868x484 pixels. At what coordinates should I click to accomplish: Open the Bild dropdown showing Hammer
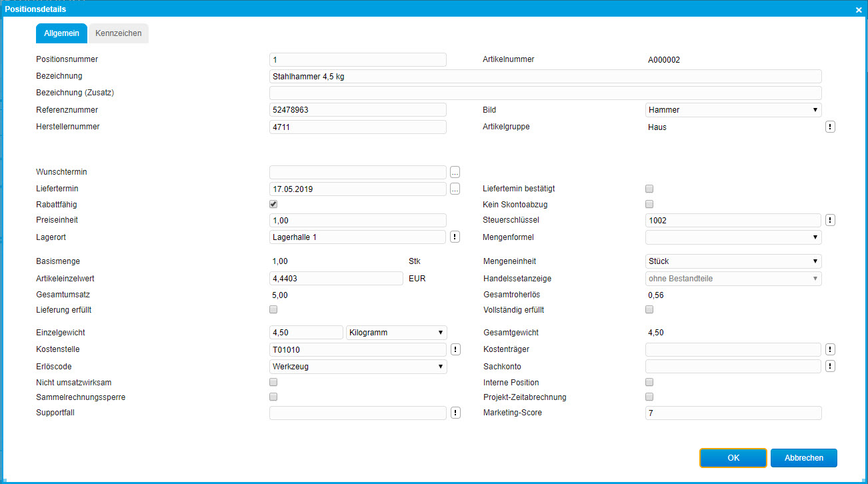[733, 110]
